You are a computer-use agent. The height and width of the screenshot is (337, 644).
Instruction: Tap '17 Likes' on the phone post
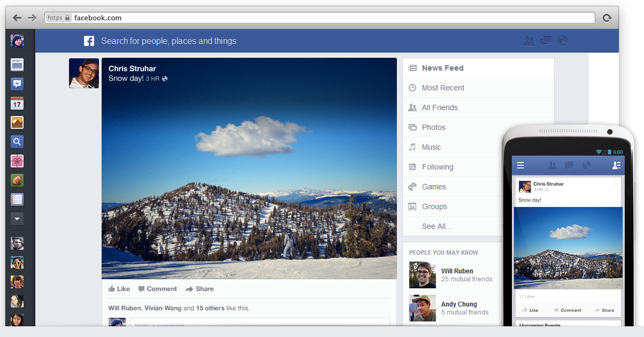tap(527, 296)
